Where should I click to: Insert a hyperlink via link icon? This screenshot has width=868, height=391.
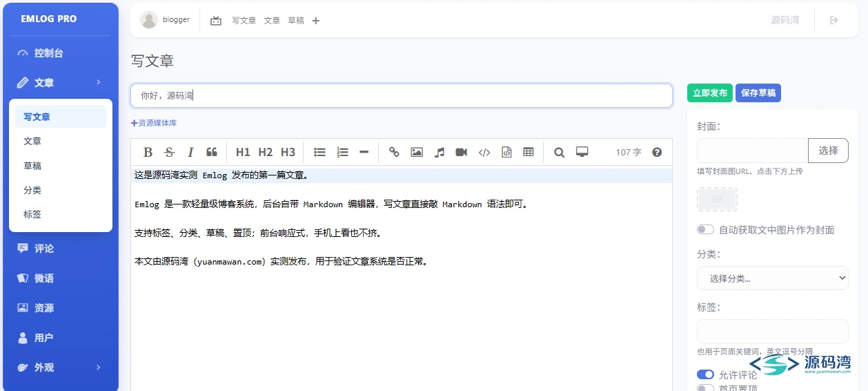(394, 152)
